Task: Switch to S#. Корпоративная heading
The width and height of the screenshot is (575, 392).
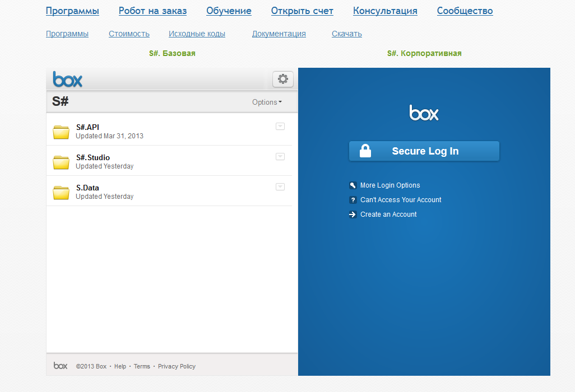Action: [x=424, y=54]
